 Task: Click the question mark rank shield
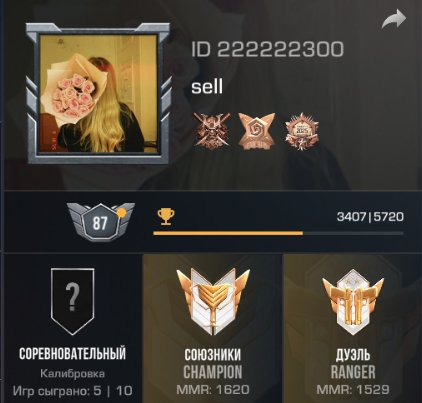[x=72, y=302]
